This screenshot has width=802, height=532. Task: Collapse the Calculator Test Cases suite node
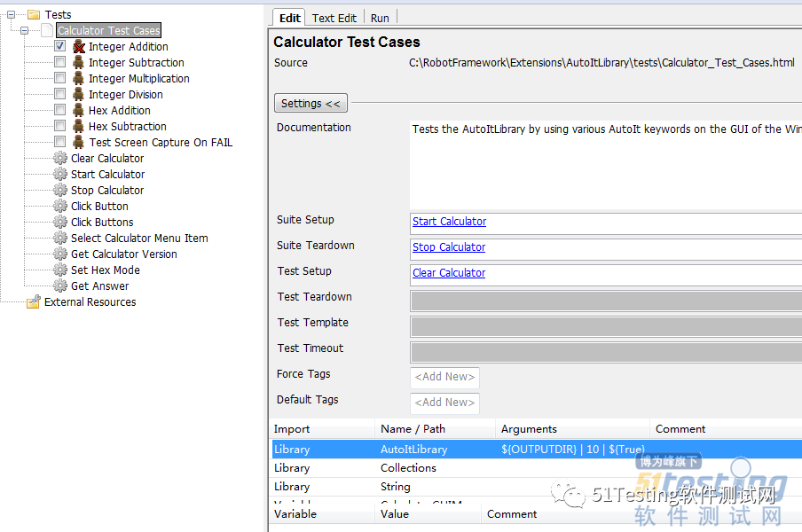point(25,31)
